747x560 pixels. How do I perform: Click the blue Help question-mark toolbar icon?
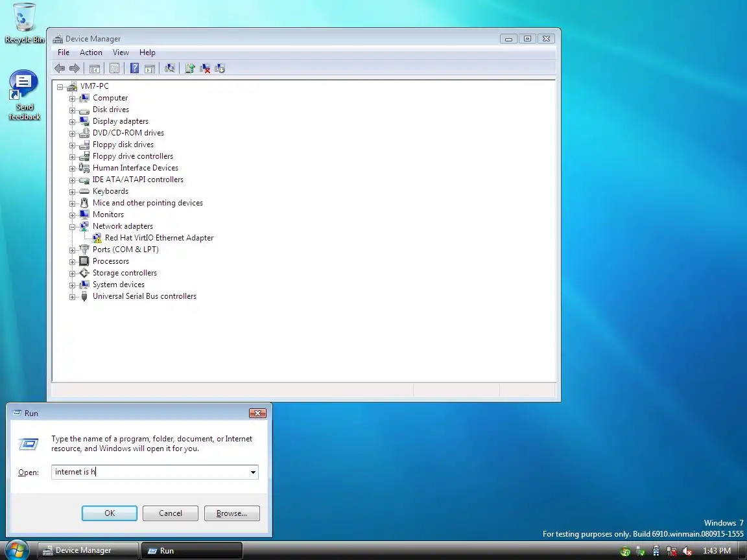[135, 69]
